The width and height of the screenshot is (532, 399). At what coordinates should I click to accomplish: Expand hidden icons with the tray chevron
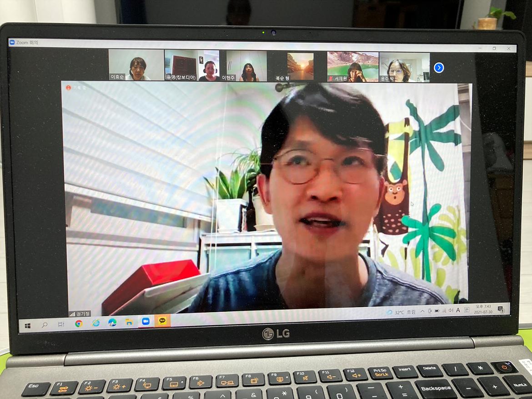pyautogui.click(x=422, y=311)
